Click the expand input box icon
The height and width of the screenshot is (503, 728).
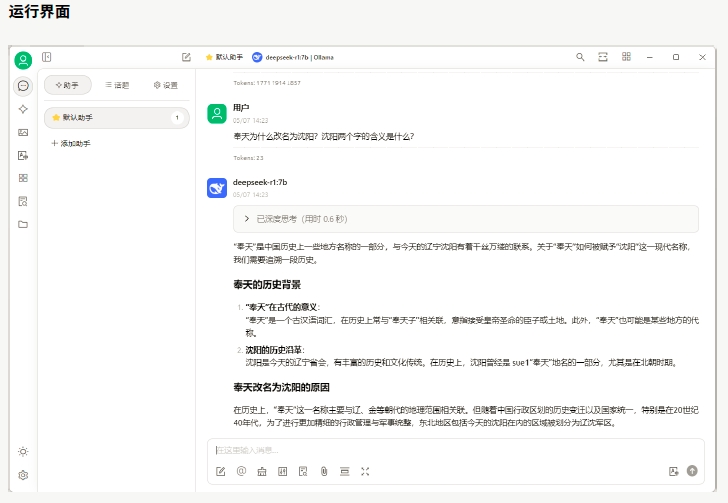coord(365,471)
